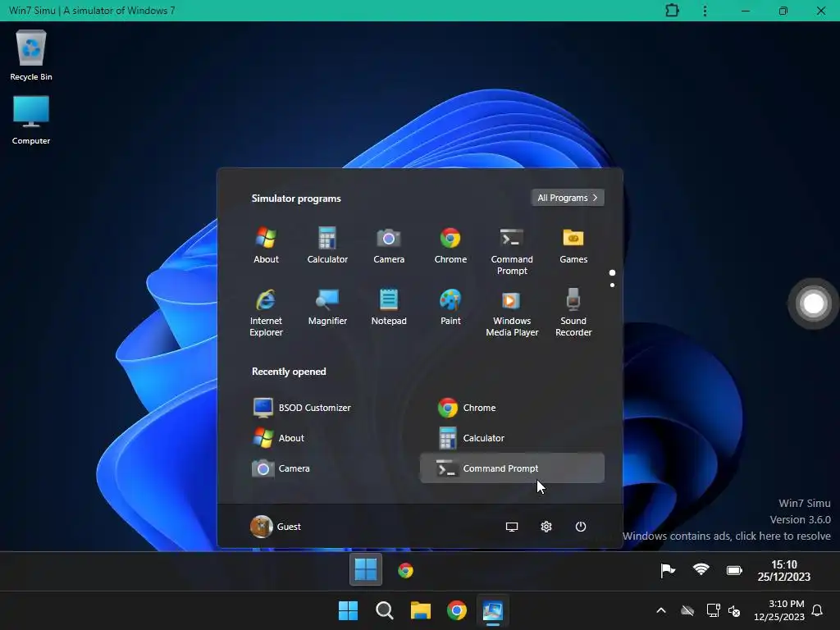Open Chrome from Recently opened list

(512, 408)
